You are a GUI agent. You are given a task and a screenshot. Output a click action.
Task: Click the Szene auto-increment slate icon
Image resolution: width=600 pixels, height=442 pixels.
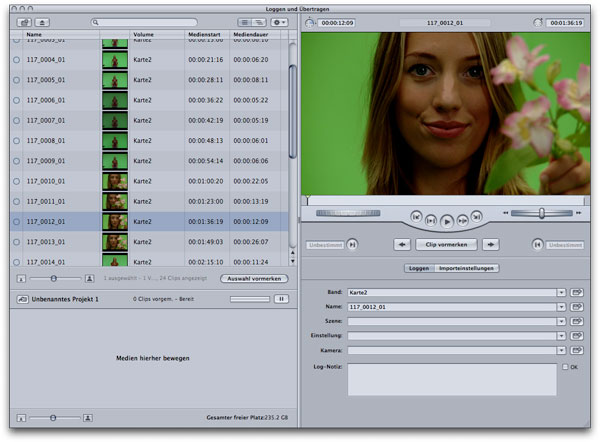577,321
